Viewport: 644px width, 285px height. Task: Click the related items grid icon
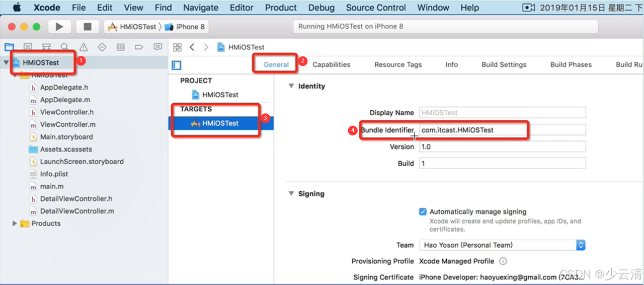(x=177, y=47)
